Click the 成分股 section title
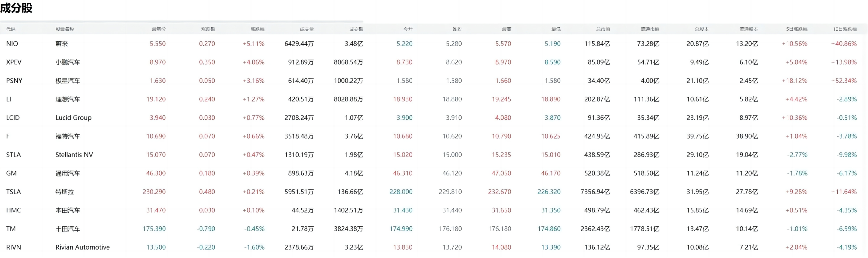The width and height of the screenshot is (868, 258). click(x=16, y=8)
